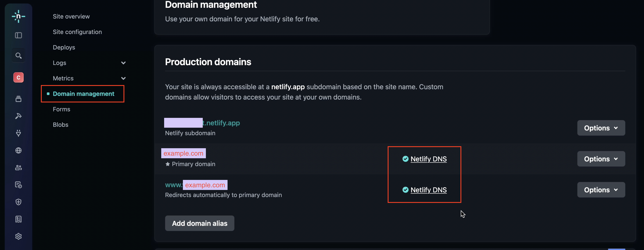This screenshot has width=644, height=250.
Task: Expand the Metrics submenu chevron
Action: (123, 78)
